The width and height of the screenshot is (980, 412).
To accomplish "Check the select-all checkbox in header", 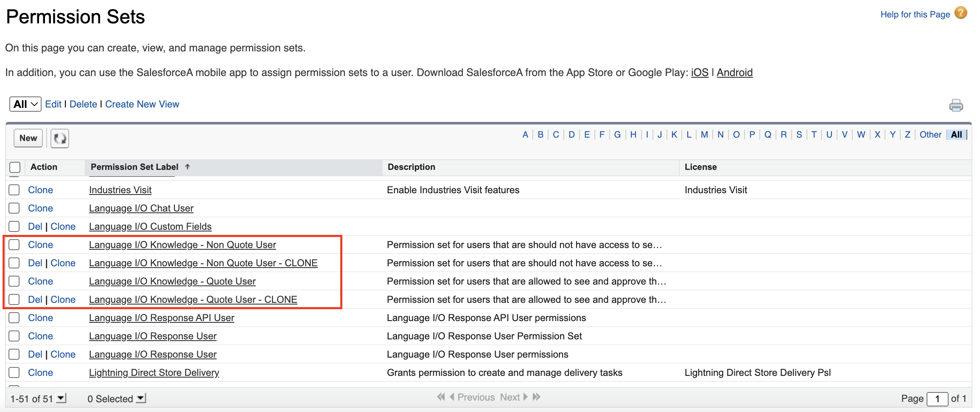I will pyautogui.click(x=15, y=167).
